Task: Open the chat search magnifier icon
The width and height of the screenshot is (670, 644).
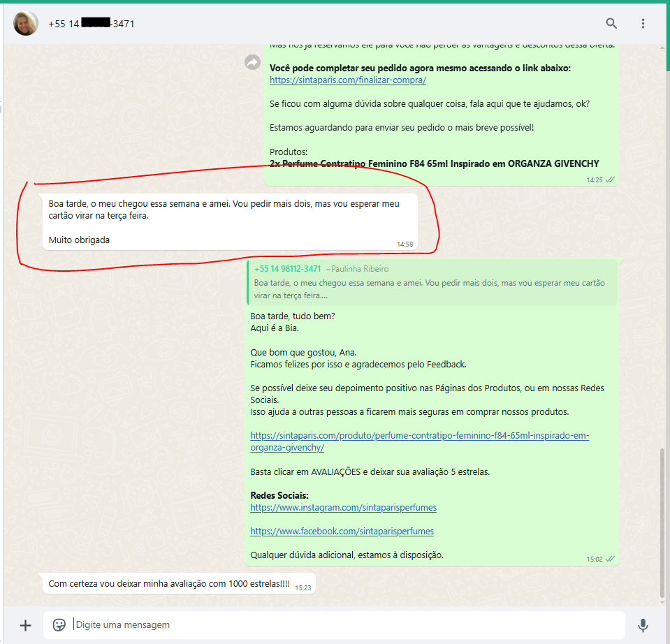Action: [x=611, y=24]
